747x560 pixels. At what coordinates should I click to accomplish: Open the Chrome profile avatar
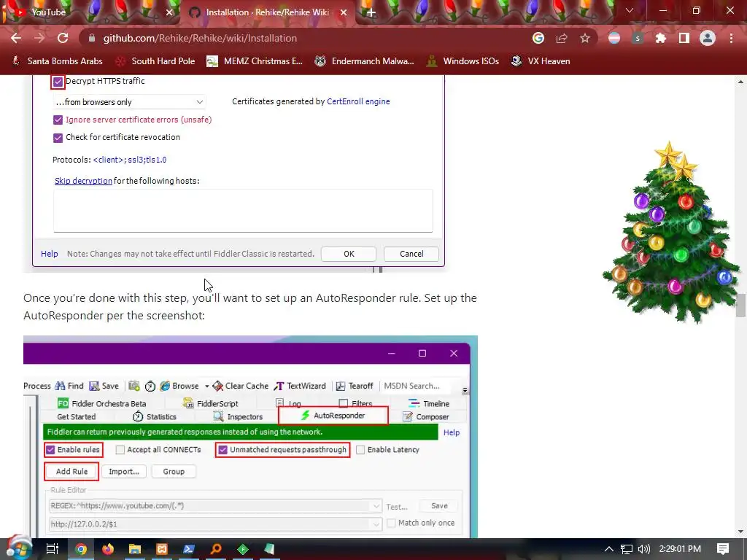tap(708, 38)
